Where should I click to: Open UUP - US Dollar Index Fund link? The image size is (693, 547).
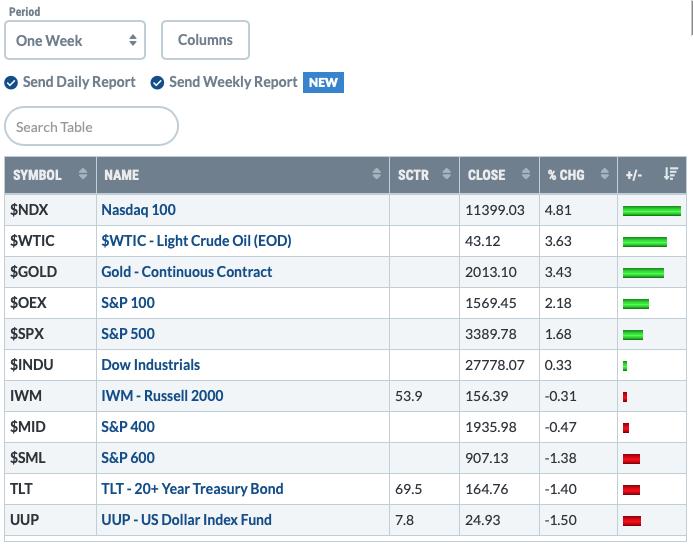[186, 520]
